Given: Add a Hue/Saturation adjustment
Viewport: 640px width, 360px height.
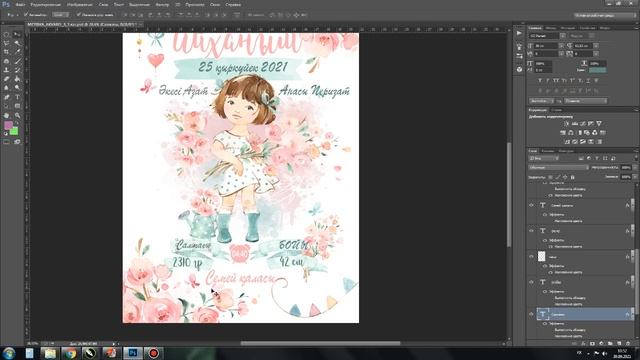Looking at the screenshot, I should click(x=563, y=133).
